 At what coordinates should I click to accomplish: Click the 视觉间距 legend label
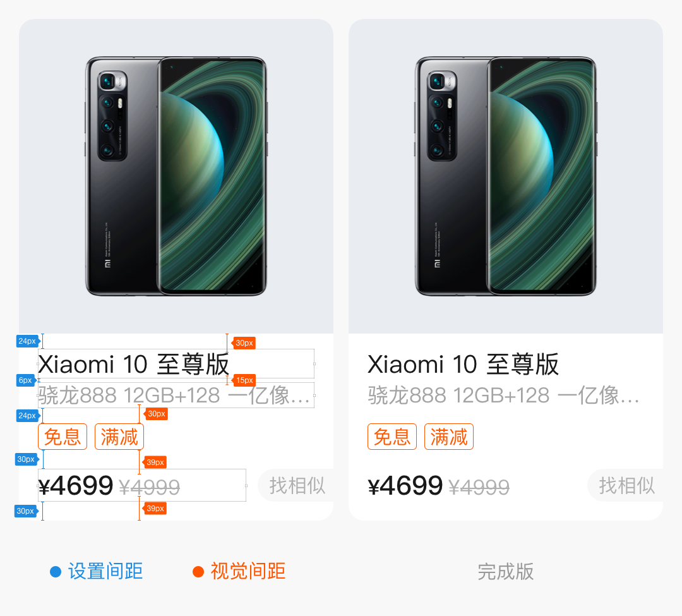248,571
